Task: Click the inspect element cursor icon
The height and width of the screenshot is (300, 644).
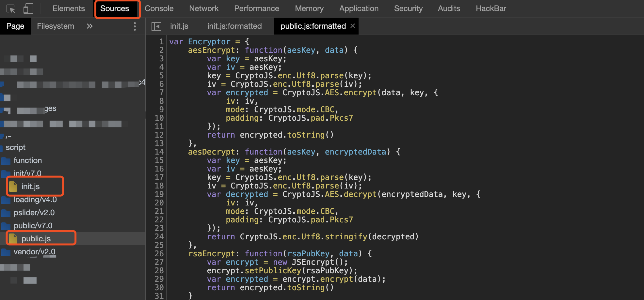Action: pos(11,9)
